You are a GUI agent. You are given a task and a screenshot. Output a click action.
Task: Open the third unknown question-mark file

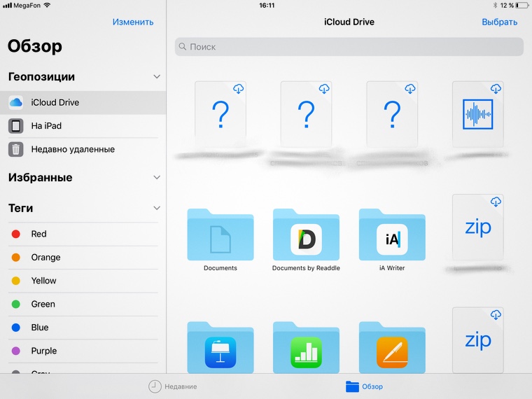392,114
